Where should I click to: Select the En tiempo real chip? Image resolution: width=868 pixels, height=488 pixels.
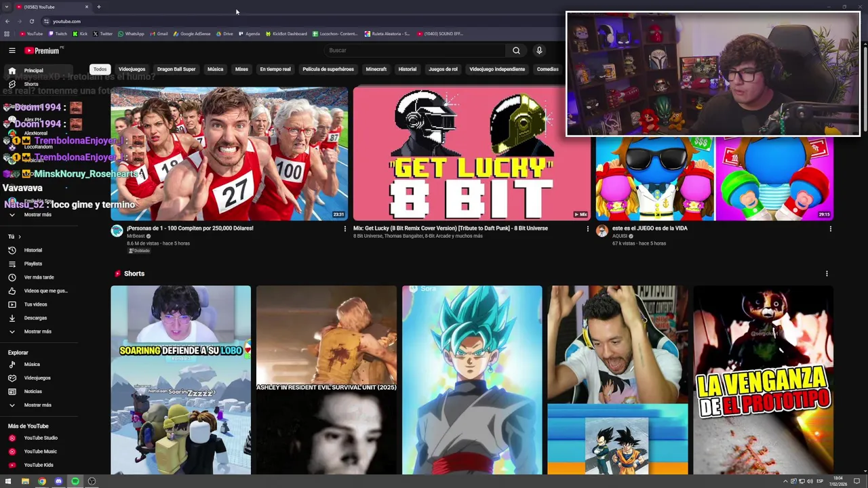[x=275, y=69]
